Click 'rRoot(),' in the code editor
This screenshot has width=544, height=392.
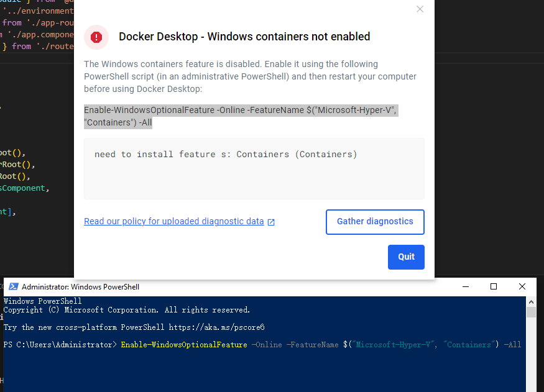(x=17, y=165)
